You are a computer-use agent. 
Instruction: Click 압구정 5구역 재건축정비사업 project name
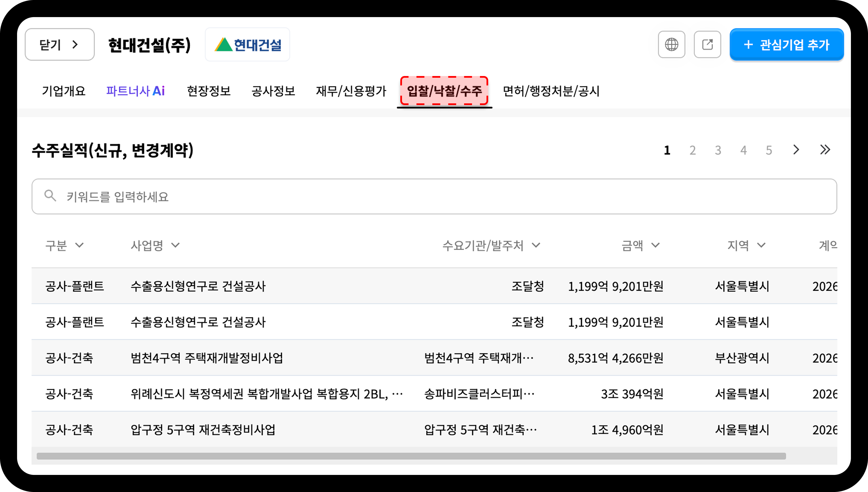(203, 429)
